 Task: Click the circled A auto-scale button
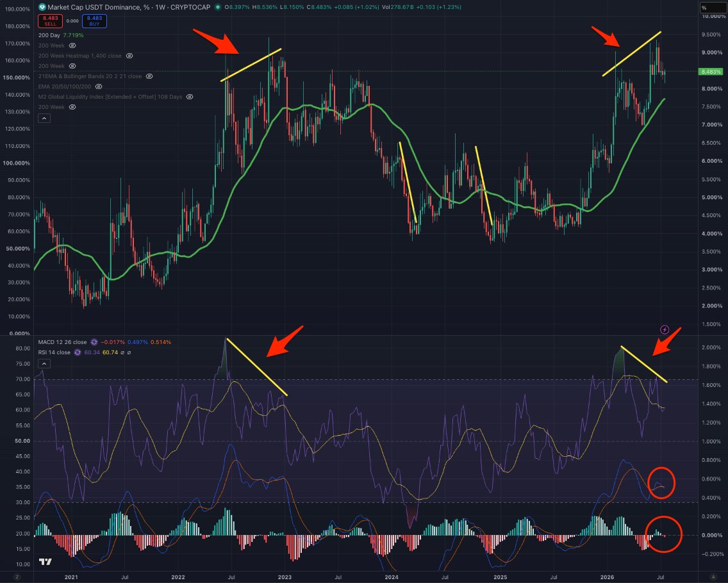(x=713, y=577)
